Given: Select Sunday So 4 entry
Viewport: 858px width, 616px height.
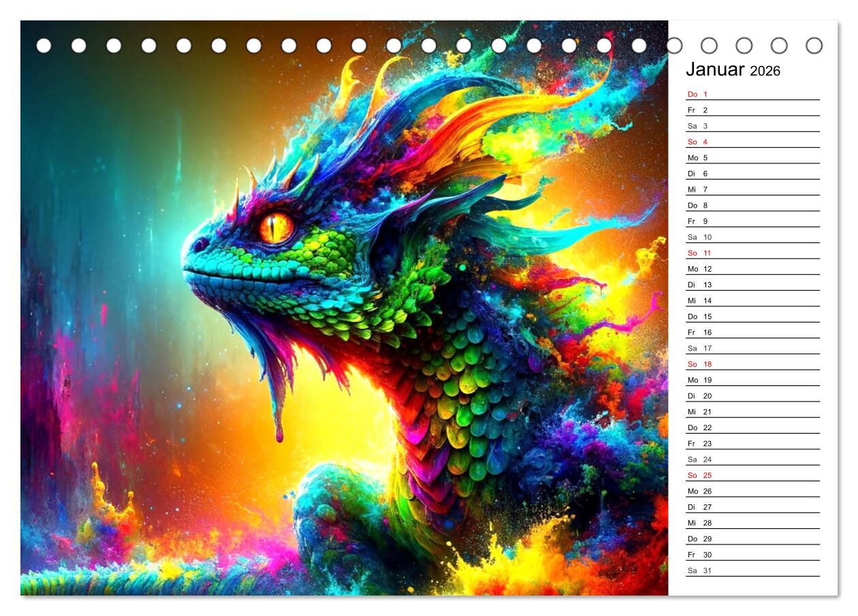Looking at the screenshot, I should [752, 142].
